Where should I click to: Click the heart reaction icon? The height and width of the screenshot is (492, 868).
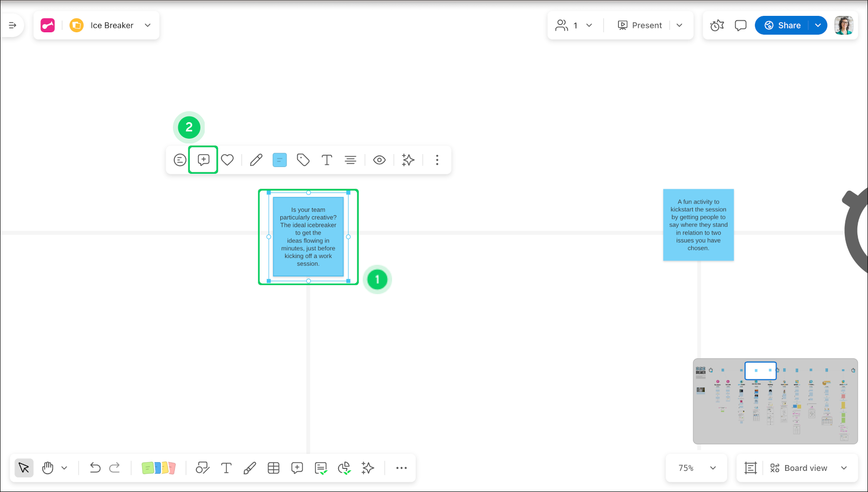pos(227,160)
